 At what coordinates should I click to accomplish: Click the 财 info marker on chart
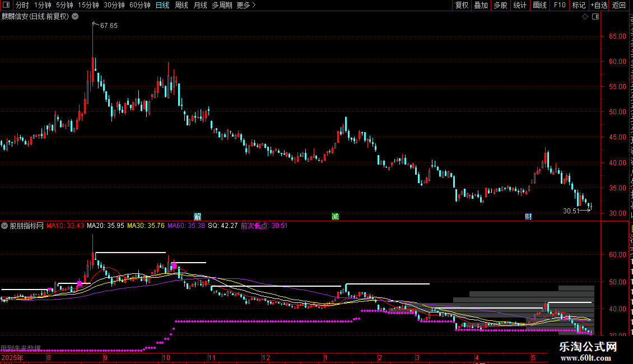[528, 217]
